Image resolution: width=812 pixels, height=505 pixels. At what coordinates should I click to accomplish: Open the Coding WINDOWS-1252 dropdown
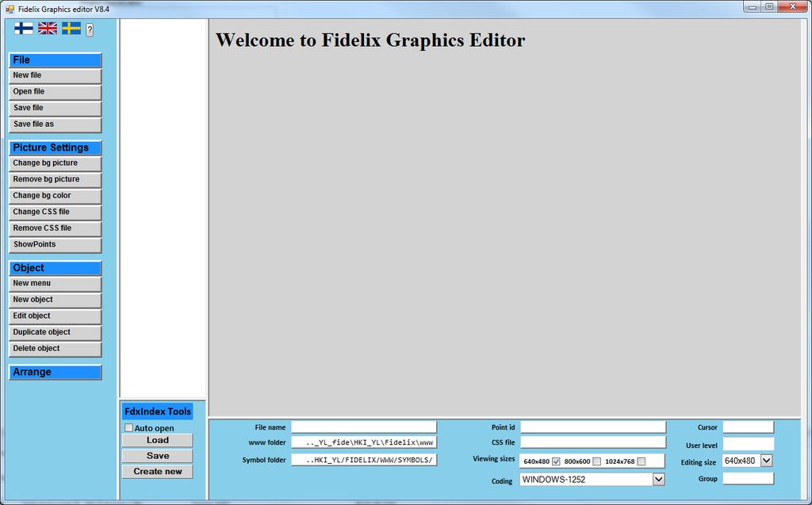[x=658, y=480]
